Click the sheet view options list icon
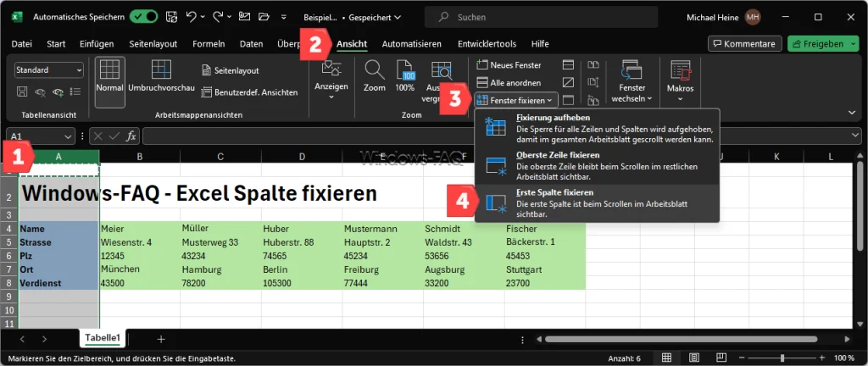This screenshot has height=366, width=868. tap(75, 91)
